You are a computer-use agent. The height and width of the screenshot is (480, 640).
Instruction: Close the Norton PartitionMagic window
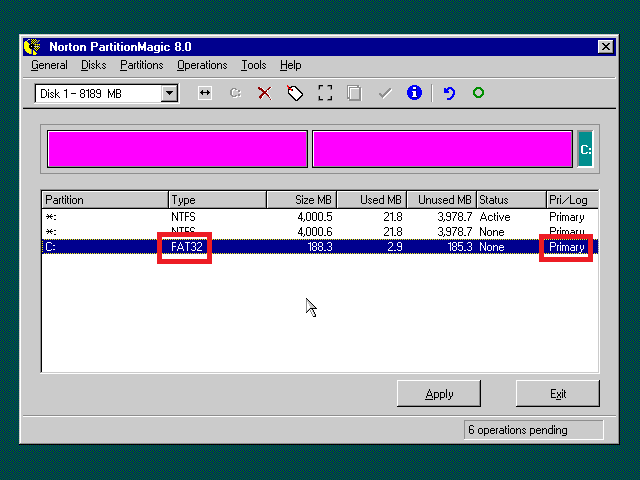pos(606,47)
